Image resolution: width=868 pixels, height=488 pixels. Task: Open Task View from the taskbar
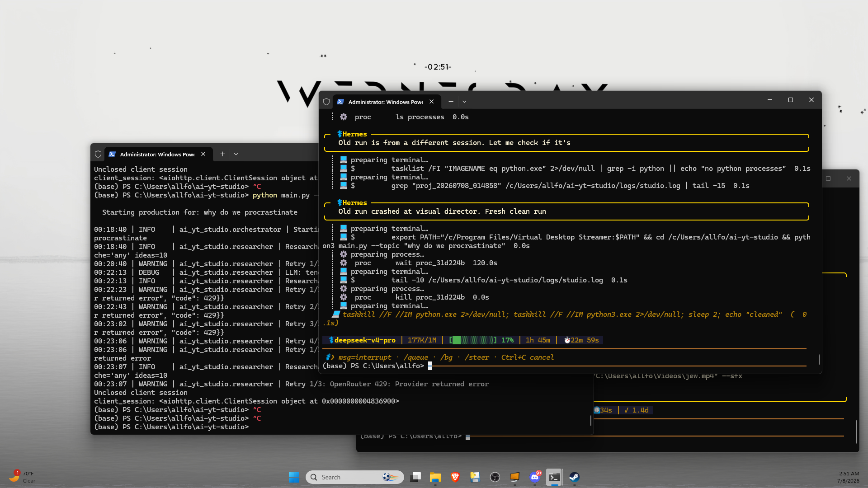tap(415, 477)
